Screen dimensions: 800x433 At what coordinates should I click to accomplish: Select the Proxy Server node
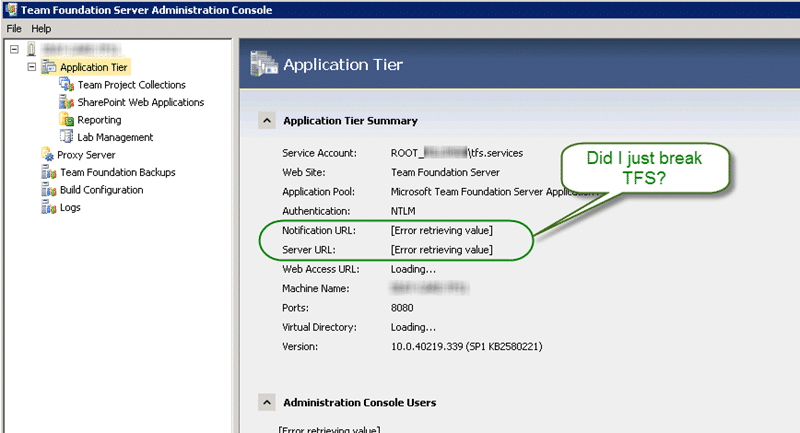(x=86, y=155)
